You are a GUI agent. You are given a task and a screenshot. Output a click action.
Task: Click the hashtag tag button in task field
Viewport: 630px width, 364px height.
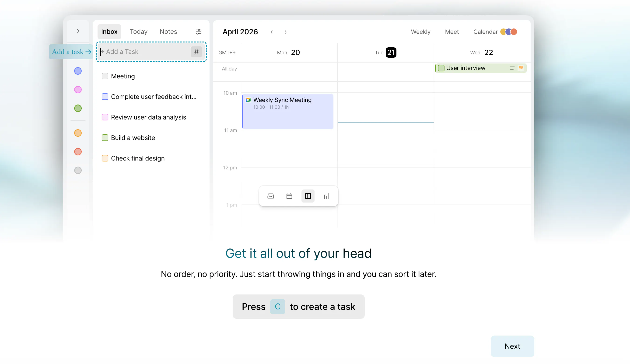point(196,52)
